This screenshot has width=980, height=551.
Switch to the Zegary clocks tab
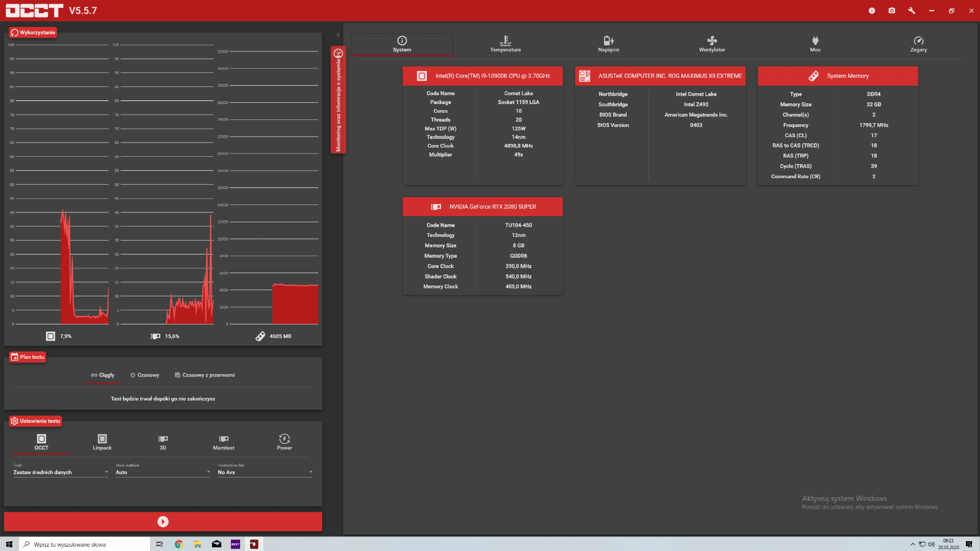(x=918, y=44)
